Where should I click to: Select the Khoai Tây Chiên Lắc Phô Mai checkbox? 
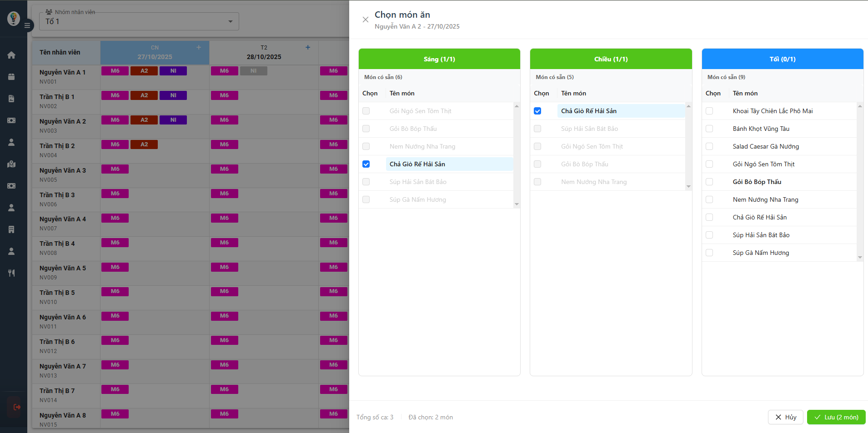(x=709, y=111)
